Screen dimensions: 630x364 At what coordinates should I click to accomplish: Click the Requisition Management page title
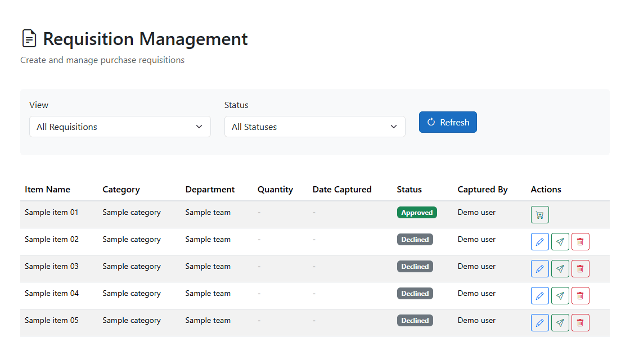(x=145, y=39)
